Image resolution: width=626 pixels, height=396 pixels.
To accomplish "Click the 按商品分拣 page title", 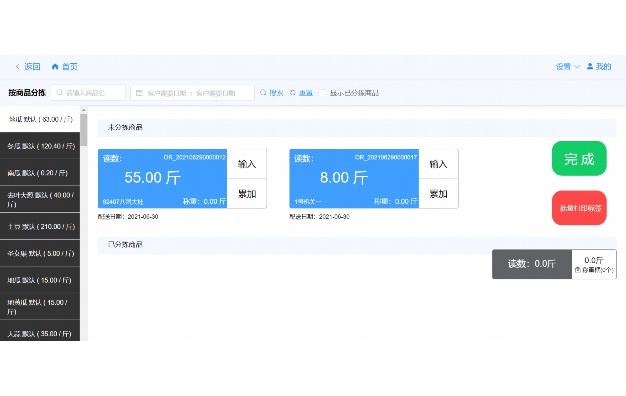I will click(27, 93).
